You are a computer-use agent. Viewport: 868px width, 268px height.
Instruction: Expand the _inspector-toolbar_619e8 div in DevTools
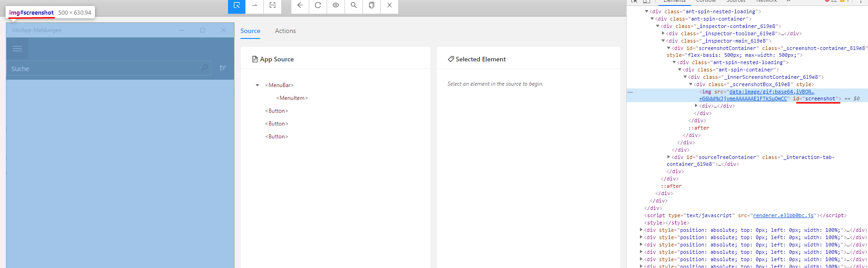tap(663, 33)
